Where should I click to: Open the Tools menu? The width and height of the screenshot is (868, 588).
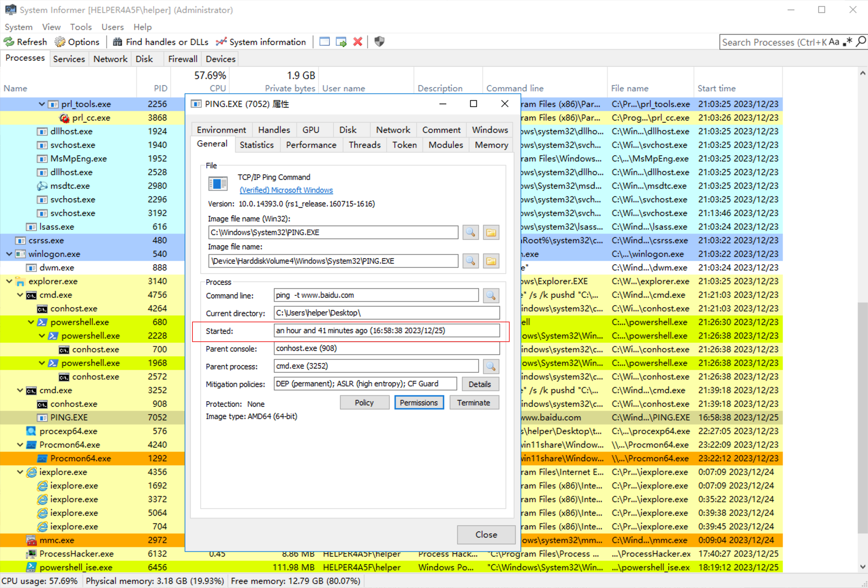(81, 27)
